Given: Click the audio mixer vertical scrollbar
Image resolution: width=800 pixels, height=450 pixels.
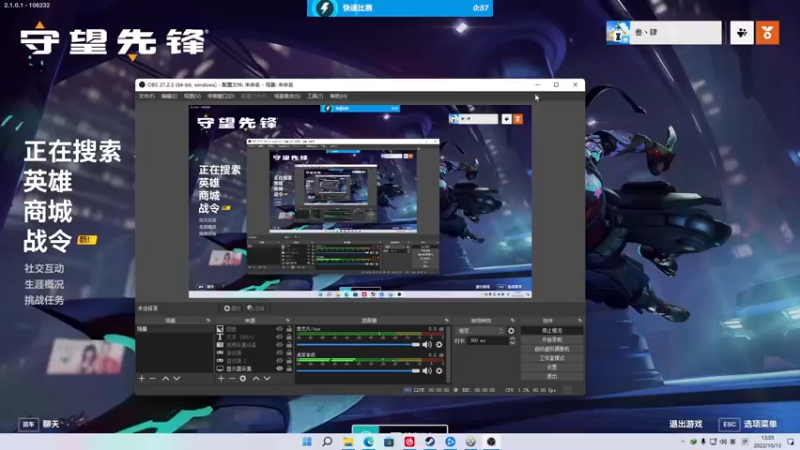Looking at the screenshot, I should coord(448,354).
